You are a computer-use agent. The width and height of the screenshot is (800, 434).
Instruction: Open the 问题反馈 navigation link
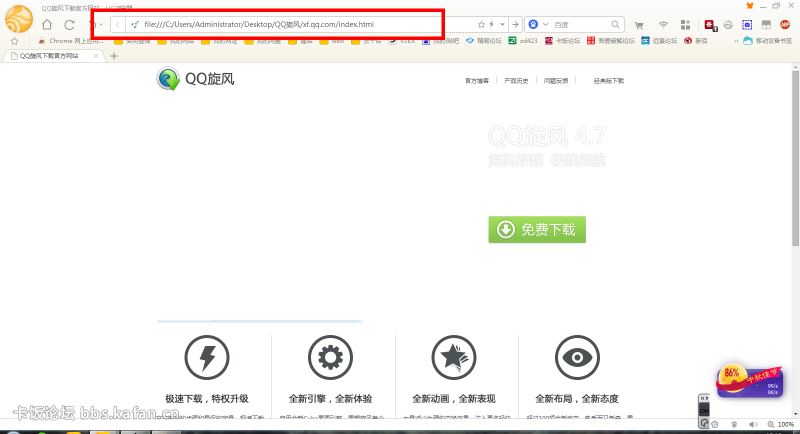[556, 81]
